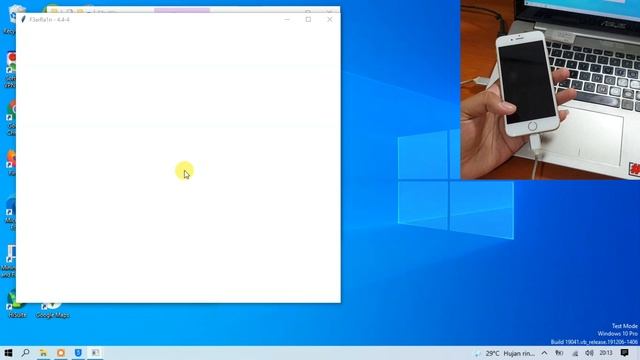
Task: Maximize the F3arRa1n window
Action: click(309, 19)
